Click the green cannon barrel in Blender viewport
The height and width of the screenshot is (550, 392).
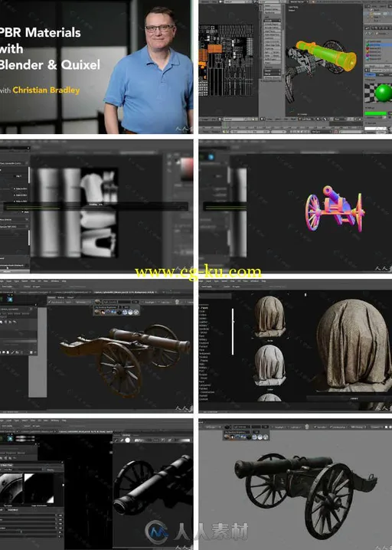(x=325, y=56)
